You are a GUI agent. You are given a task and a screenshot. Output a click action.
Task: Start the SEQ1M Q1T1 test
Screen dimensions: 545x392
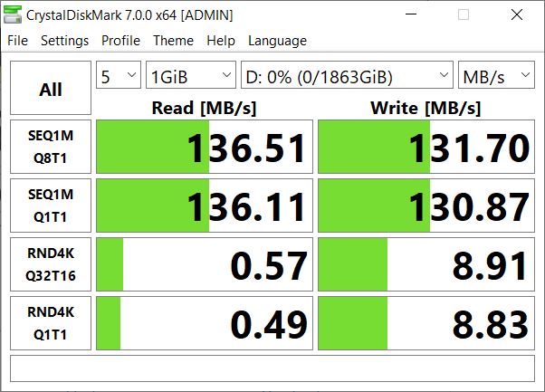coord(51,206)
